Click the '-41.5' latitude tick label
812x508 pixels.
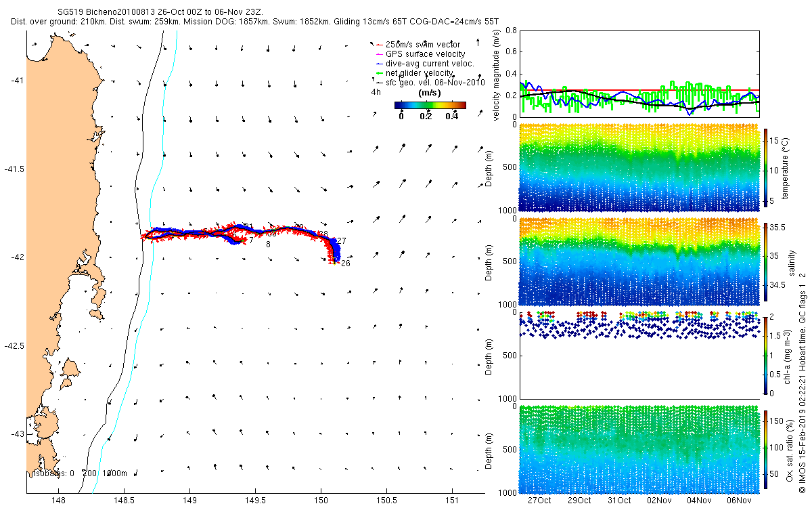click(x=15, y=169)
